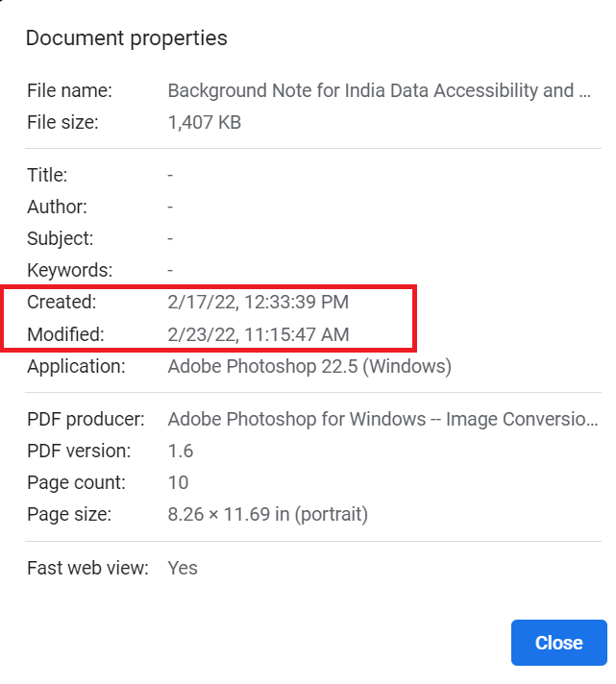Click the truncated file name value
The height and width of the screenshot is (684, 616).
point(379,90)
